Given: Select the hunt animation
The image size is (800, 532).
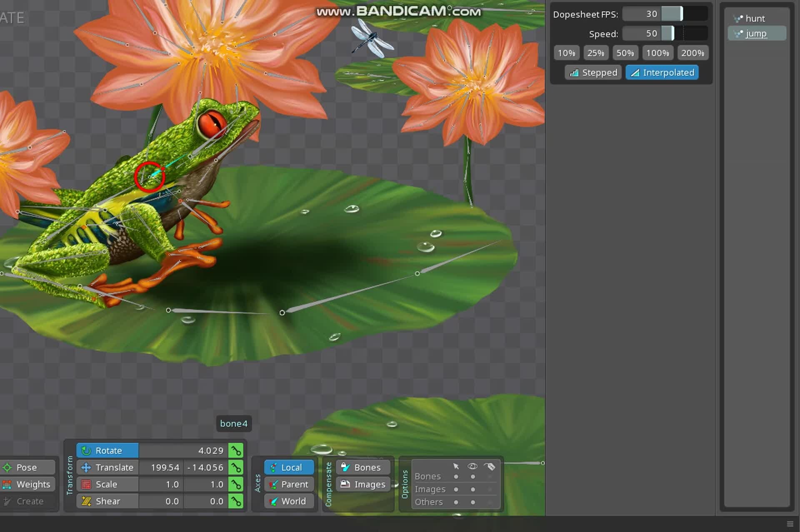Looking at the screenshot, I should pyautogui.click(x=755, y=18).
